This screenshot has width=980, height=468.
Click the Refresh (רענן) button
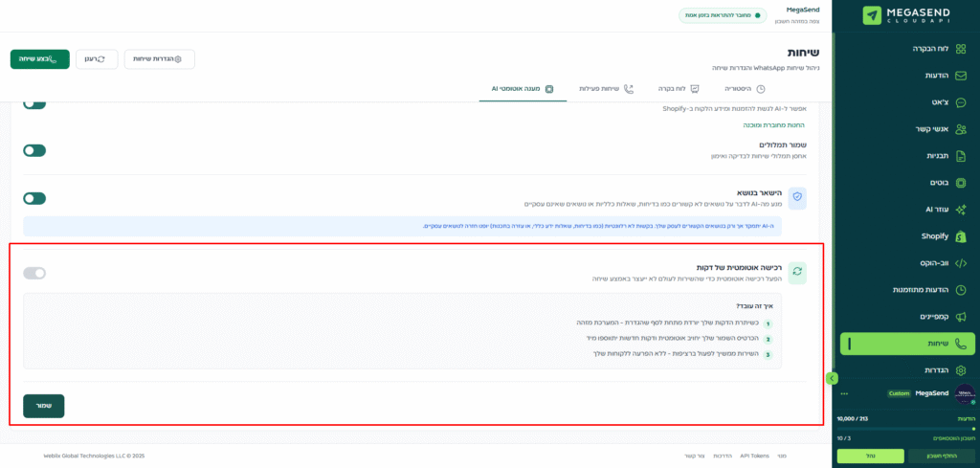coord(97,59)
